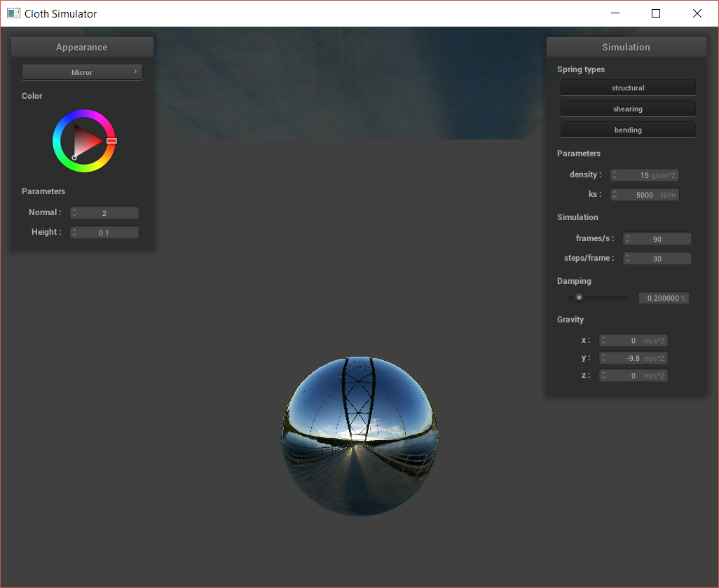The width and height of the screenshot is (719, 588).
Task: Click the density value field
Action: pyautogui.click(x=644, y=175)
